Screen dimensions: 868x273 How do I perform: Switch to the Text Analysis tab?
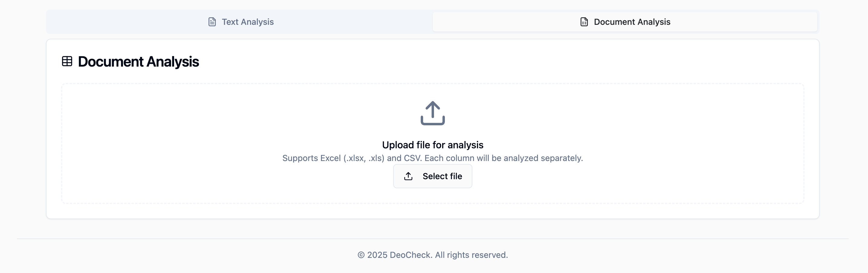(241, 22)
